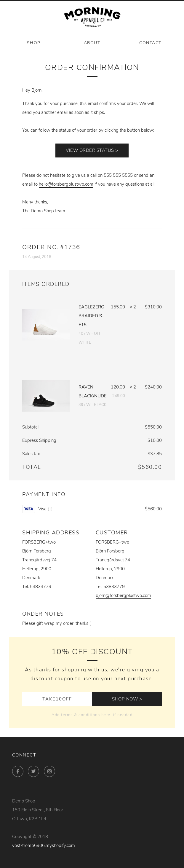Viewport: 184px width, 868px height.
Task: Click the hello@forsbergplustwo.com email link
Action: pyautogui.click(x=66, y=184)
